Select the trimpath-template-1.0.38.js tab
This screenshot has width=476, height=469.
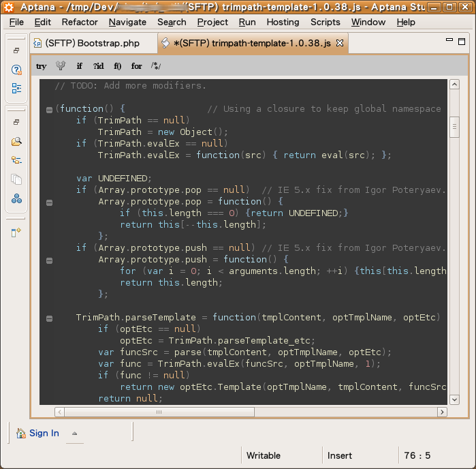pyautogui.click(x=252, y=43)
